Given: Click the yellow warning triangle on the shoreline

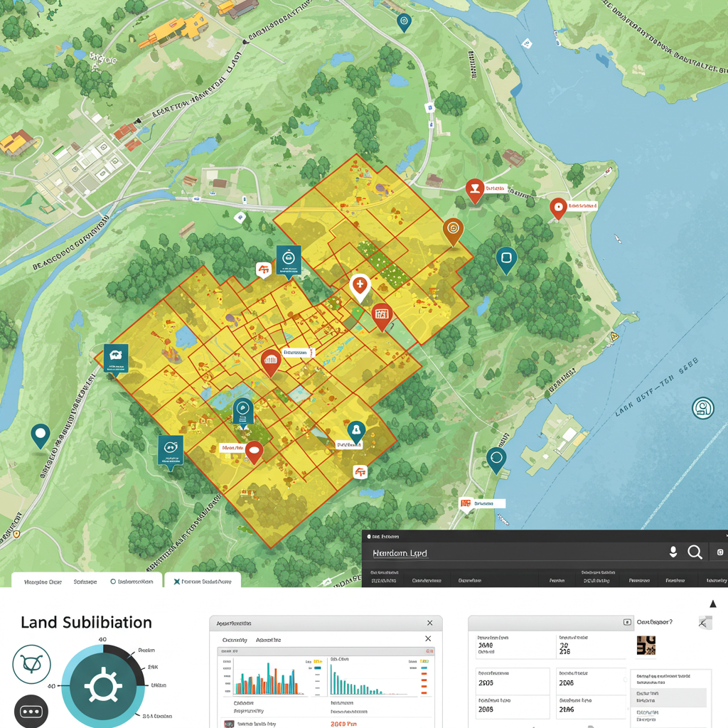Looking at the screenshot, I should (614, 336).
